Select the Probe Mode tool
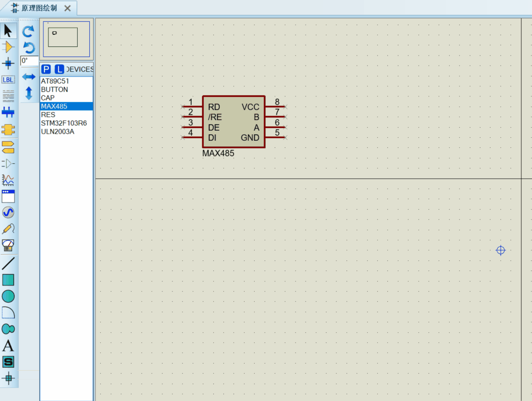The image size is (532, 401). point(8,228)
